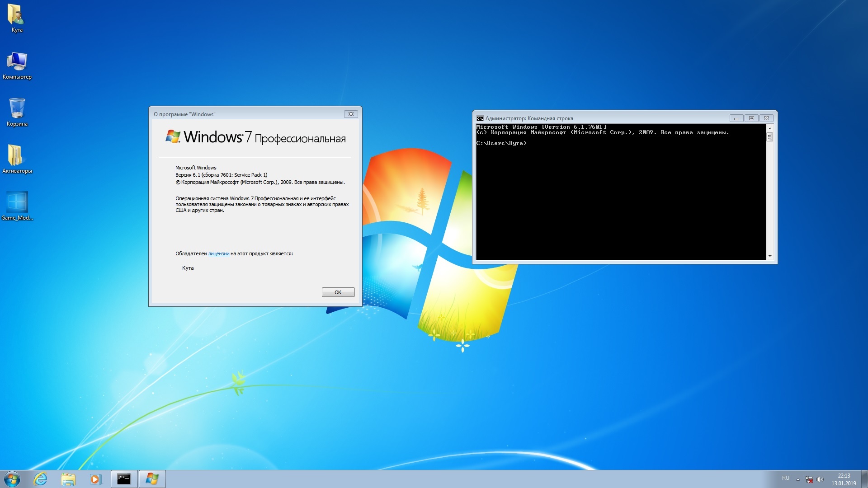Screen dimensions: 868x488
Task: Click 'Microsoft Windows [Version 6.1.7601]' console line
Action: tap(541, 127)
